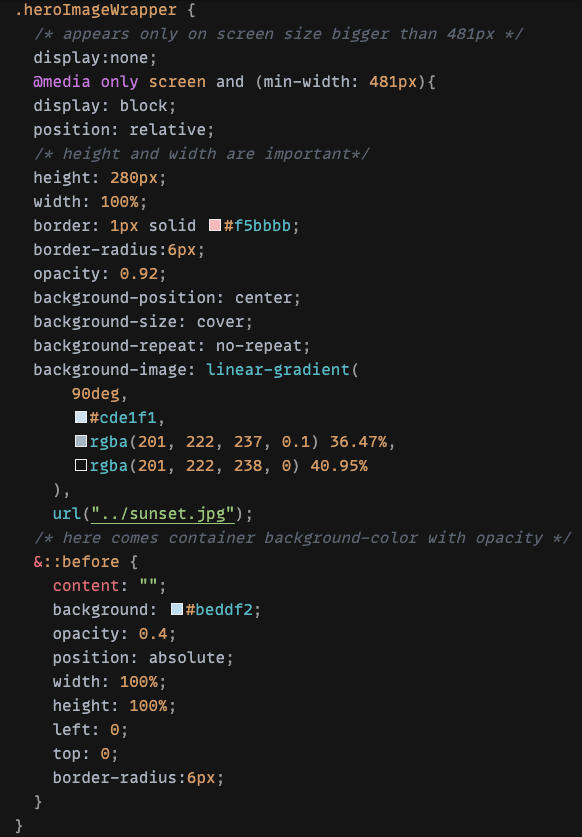Click the .heroImageWrapper selector

pos(96,10)
